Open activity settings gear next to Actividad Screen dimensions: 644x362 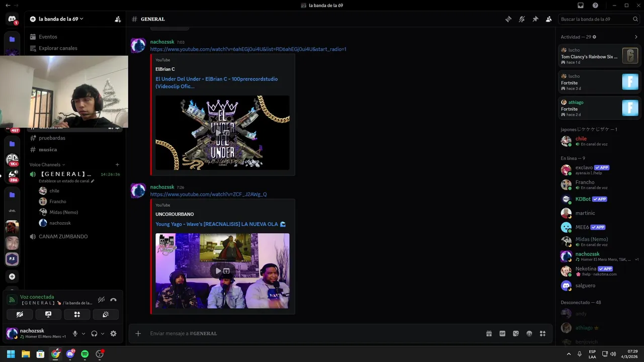[594, 37]
